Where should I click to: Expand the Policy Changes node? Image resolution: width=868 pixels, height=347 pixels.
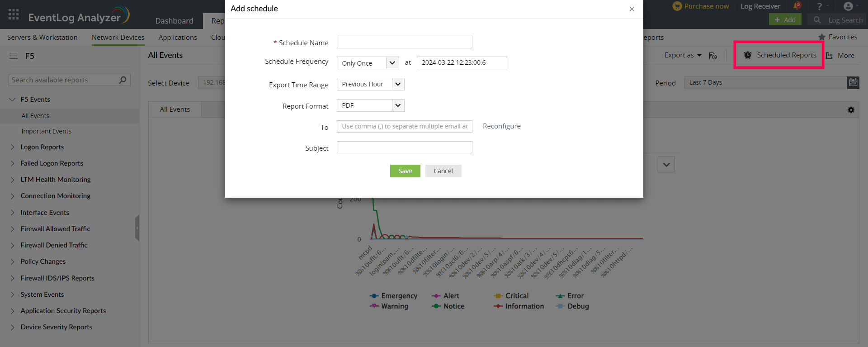click(x=12, y=261)
